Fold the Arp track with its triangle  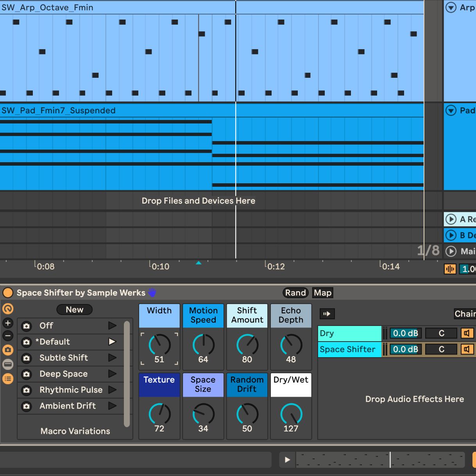pos(451,7)
